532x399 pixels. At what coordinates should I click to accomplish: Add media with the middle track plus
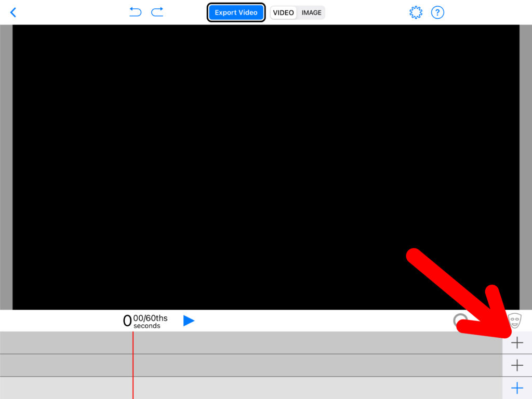pos(517,365)
